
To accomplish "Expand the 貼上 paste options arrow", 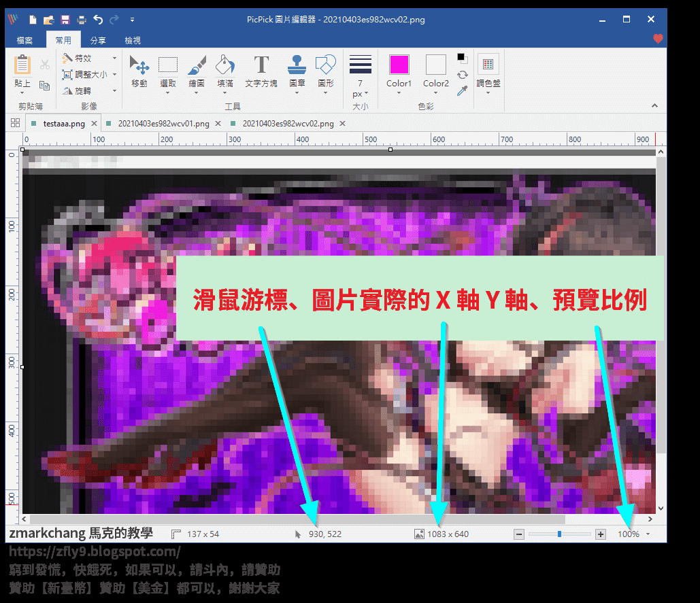I will pyautogui.click(x=22, y=92).
